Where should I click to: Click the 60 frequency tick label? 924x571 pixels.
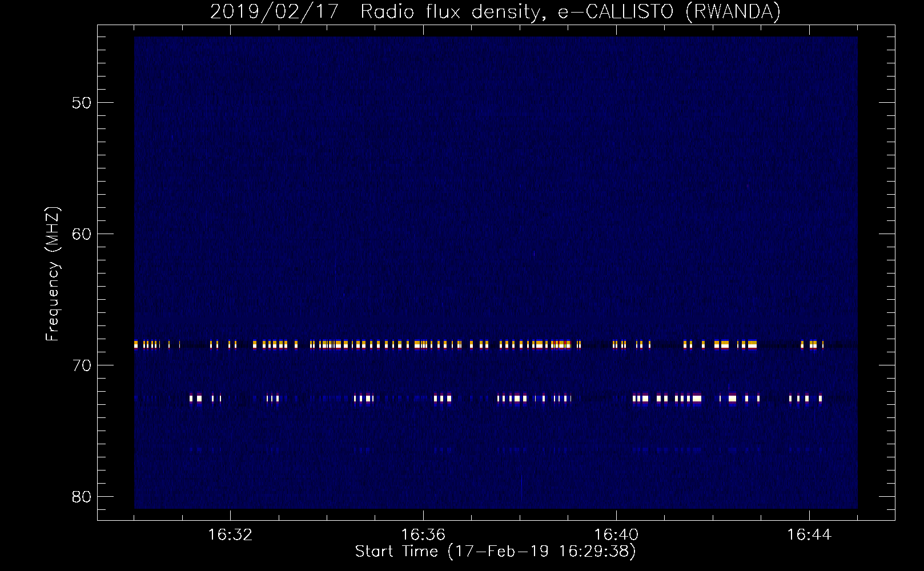click(x=82, y=234)
